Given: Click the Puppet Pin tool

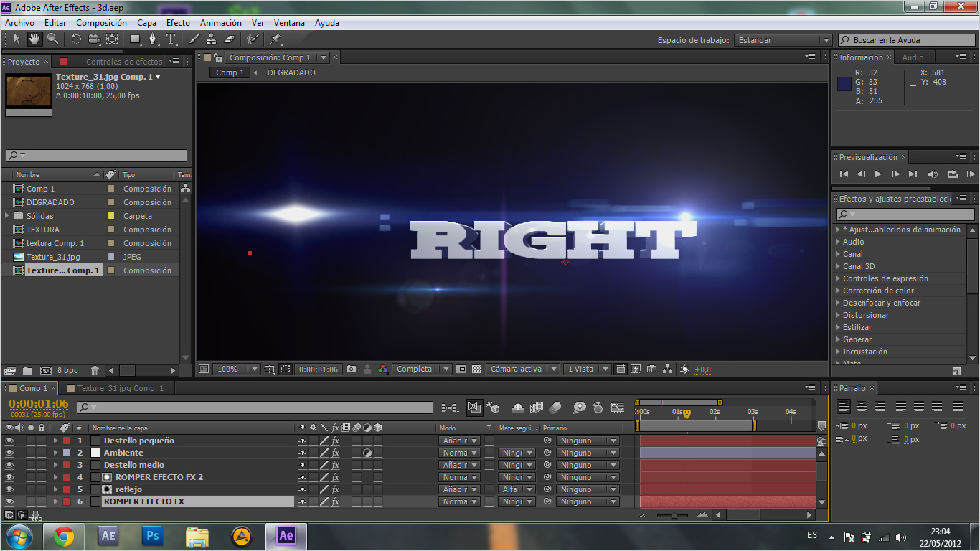Looking at the screenshot, I should point(275,39).
